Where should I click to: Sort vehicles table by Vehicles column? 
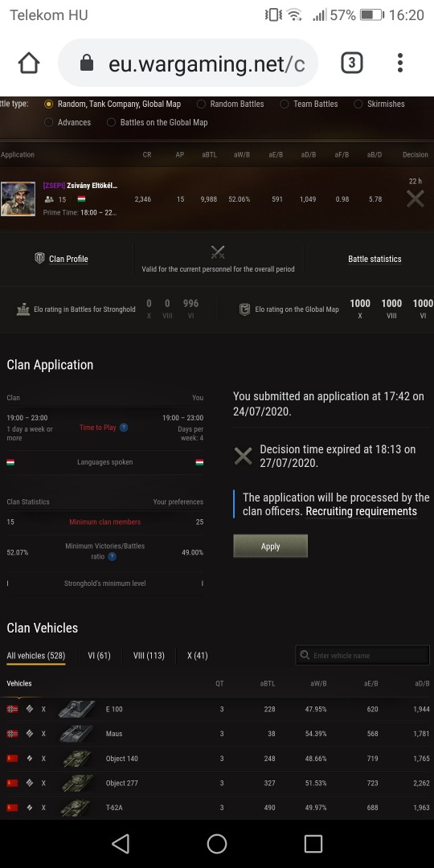18,684
